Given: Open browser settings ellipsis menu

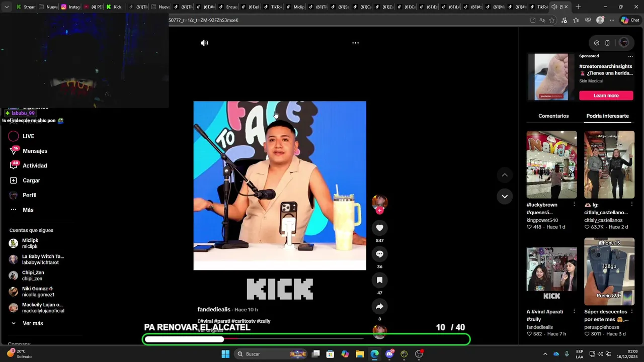Looking at the screenshot, I should tap(612, 20).
